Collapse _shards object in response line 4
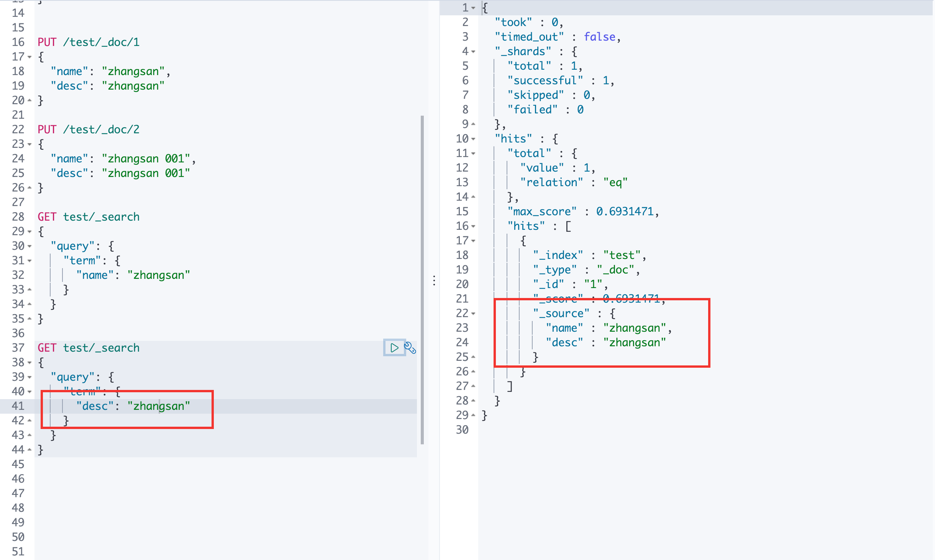This screenshot has width=935, height=560. 473,52
